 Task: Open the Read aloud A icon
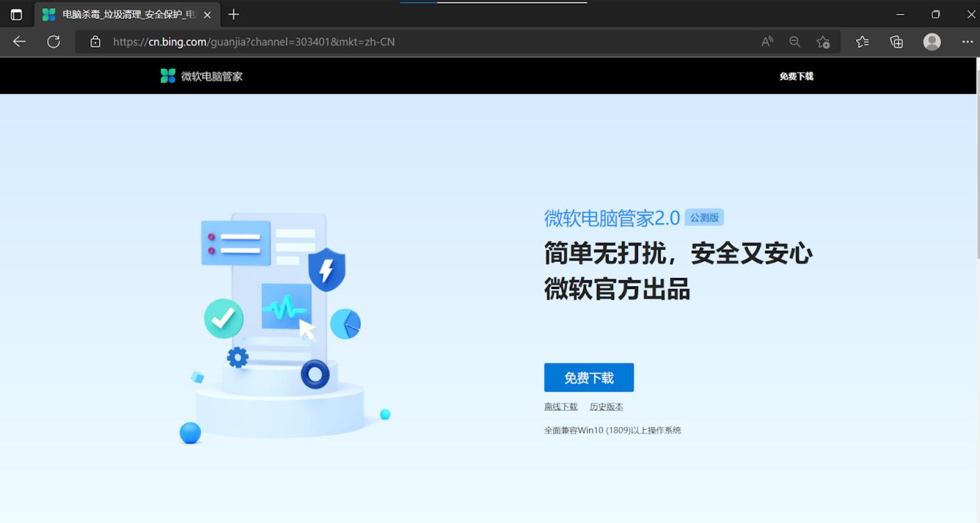coord(766,41)
